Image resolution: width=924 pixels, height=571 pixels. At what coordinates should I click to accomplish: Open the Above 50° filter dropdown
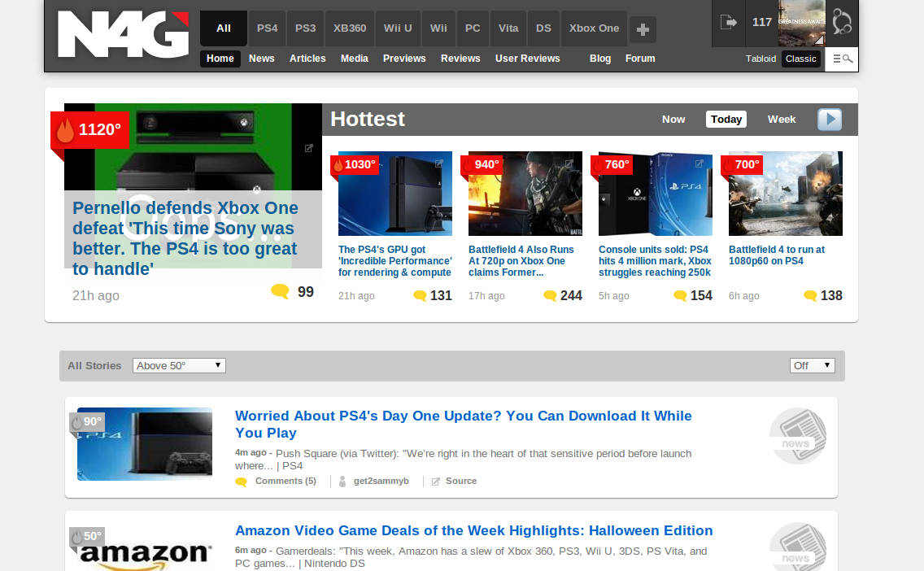tap(179, 366)
